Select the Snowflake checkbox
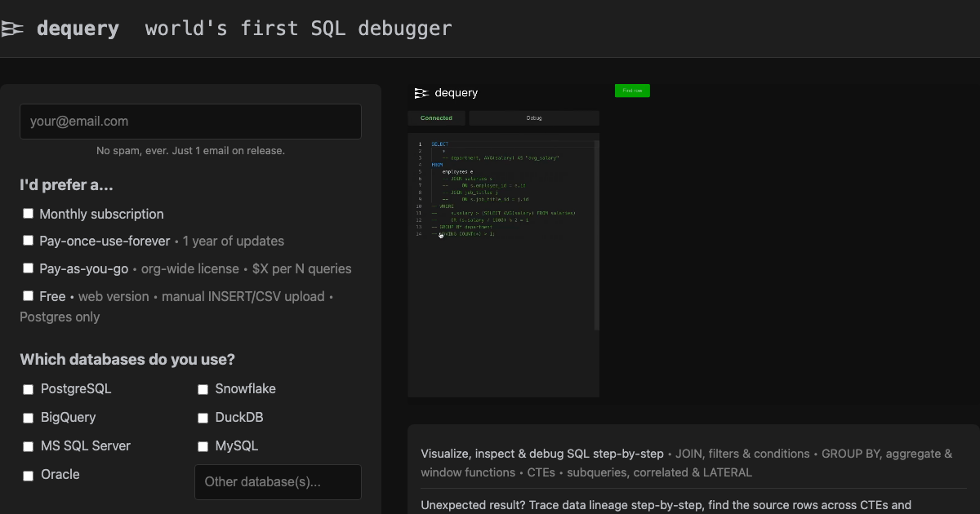980x514 pixels. (x=203, y=389)
